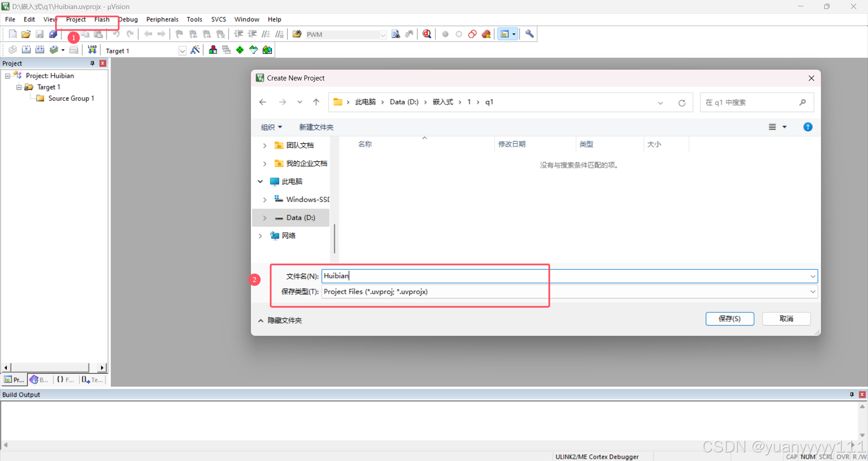Open the save-type dropdown showing Project Files
This screenshot has height=461, width=868.
pyautogui.click(x=813, y=292)
